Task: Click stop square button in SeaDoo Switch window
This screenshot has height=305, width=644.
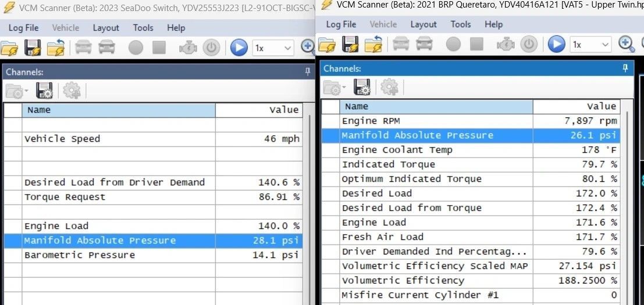Action: (x=159, y=48)
